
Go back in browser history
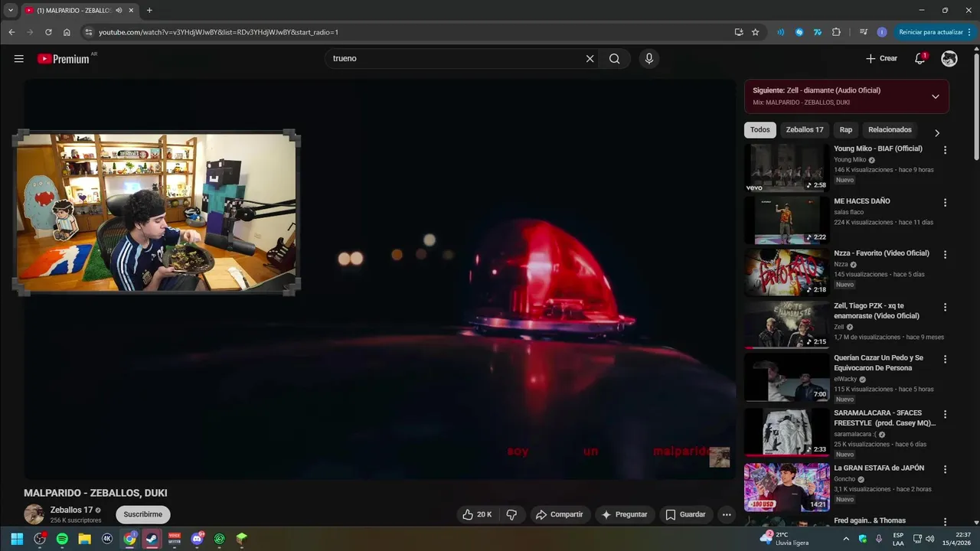pyautogui.click(x=11, y=32)
